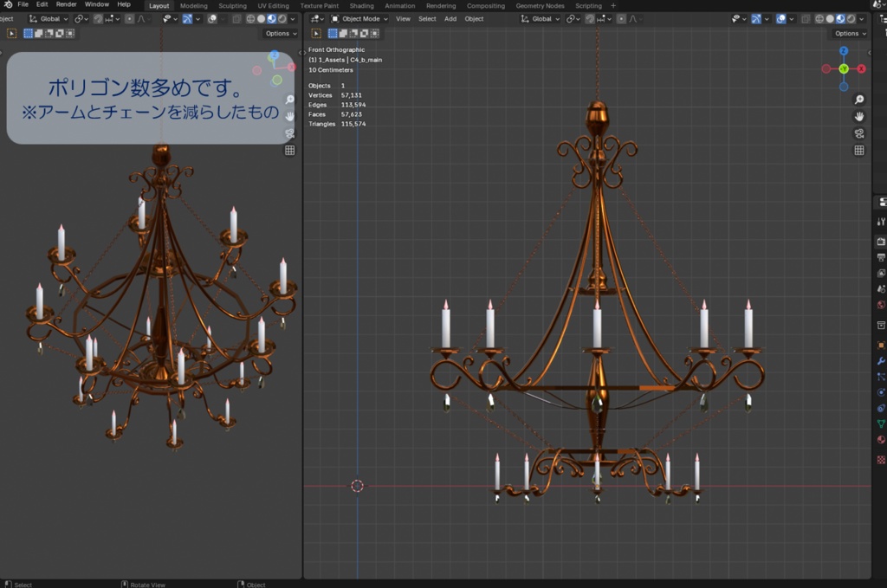Click the red X axis on right navigation gizmo
887x588 pixels.
[x=862, y=68]
